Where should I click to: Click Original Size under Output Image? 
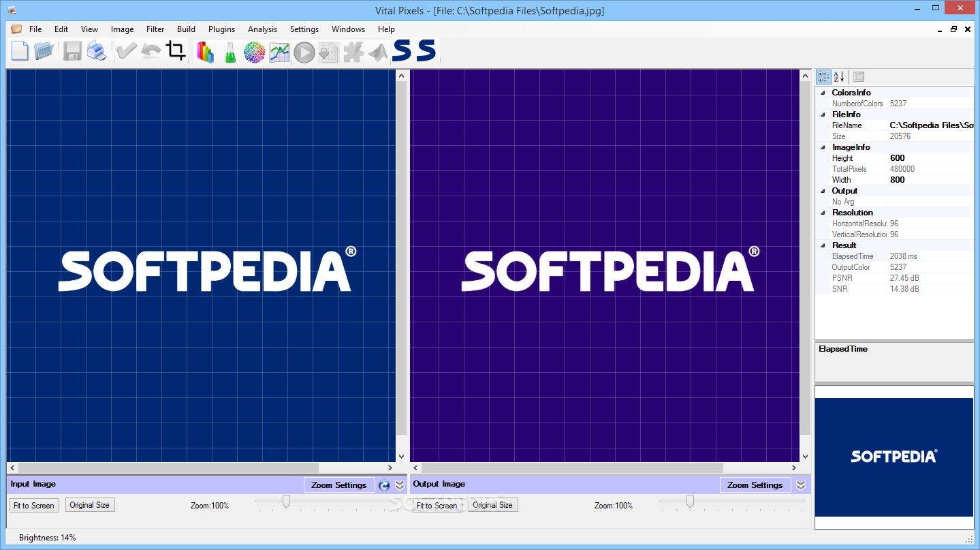coord(492,505)
